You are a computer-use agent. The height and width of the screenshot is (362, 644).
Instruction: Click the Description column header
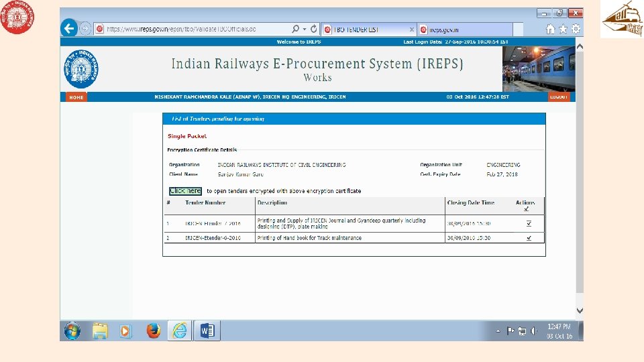click(x=272, y=202)
